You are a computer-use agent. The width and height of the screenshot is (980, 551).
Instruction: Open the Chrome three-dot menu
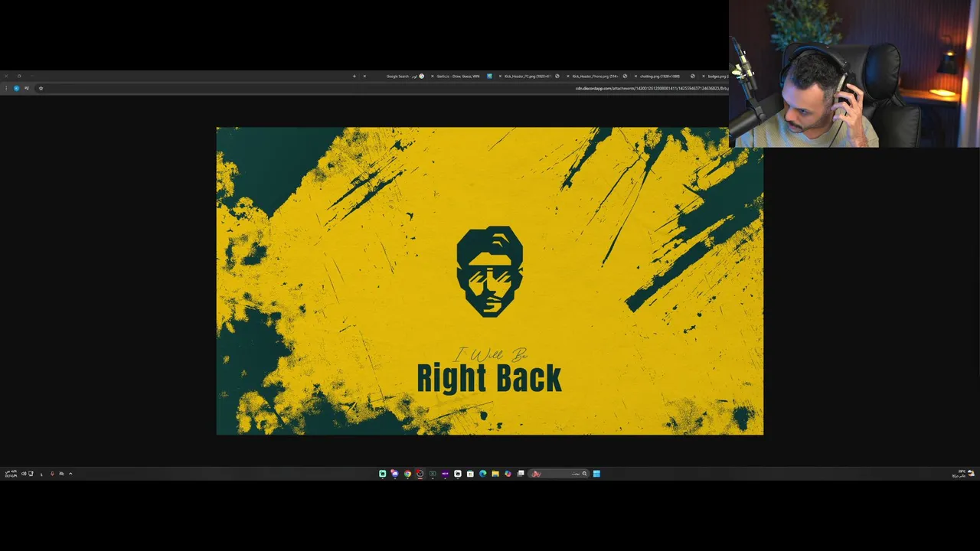(6, 88)
